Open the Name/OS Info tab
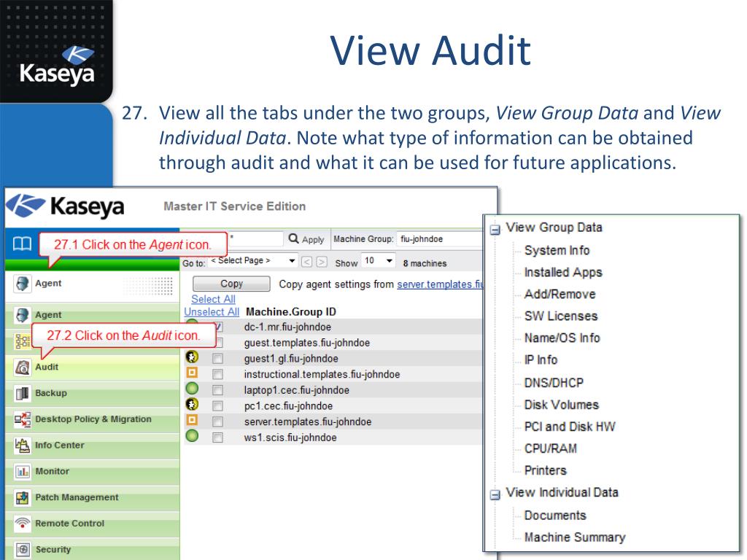747x560 pixels. pyautogui.click(x=562, y=338)
